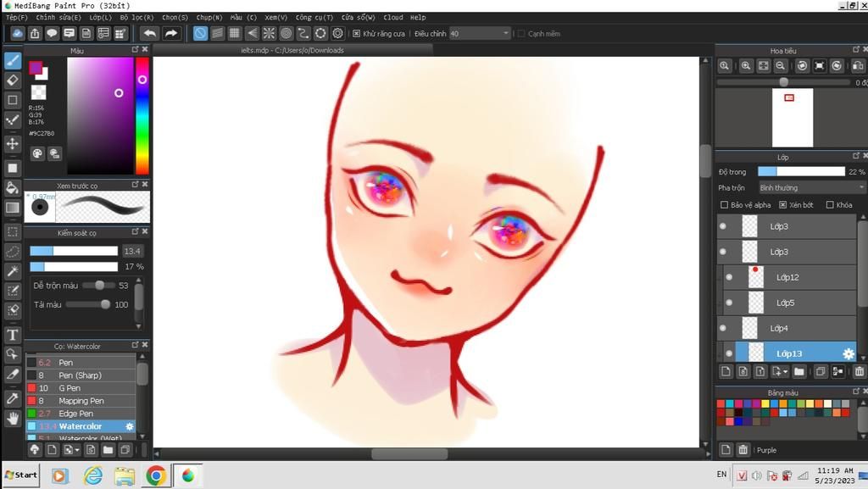Select the Magic Wand tool

click(13, 271)
